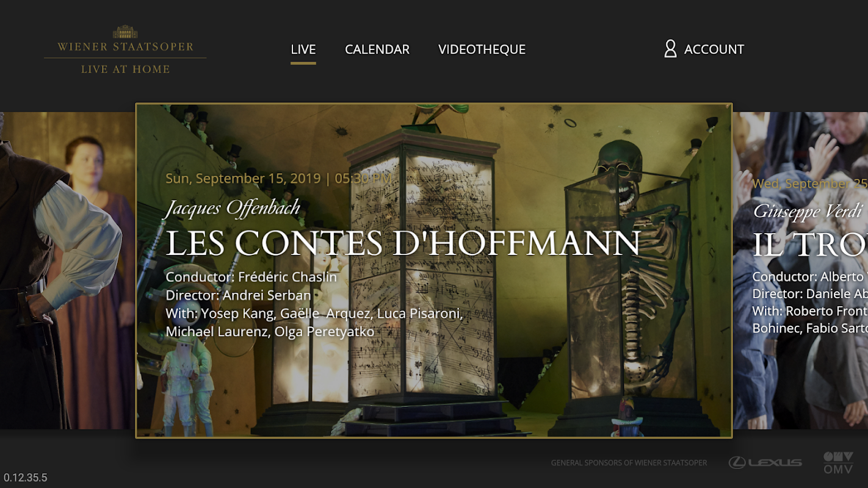868x488 pixels.
Task: Click the Giuseppe Verdi composer name
Action: click(x=807, y=211)
